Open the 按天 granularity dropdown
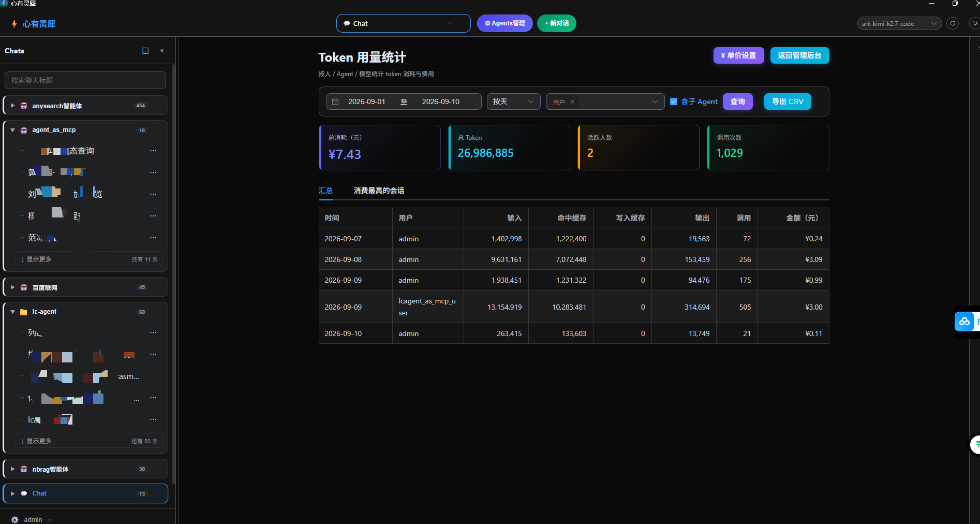 (x=513, y=101)
